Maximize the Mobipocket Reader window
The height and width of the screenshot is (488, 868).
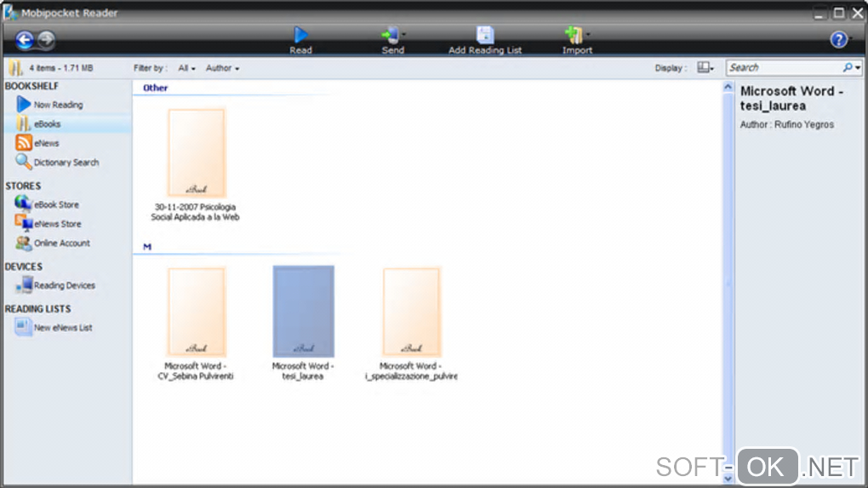pos(839,13)
